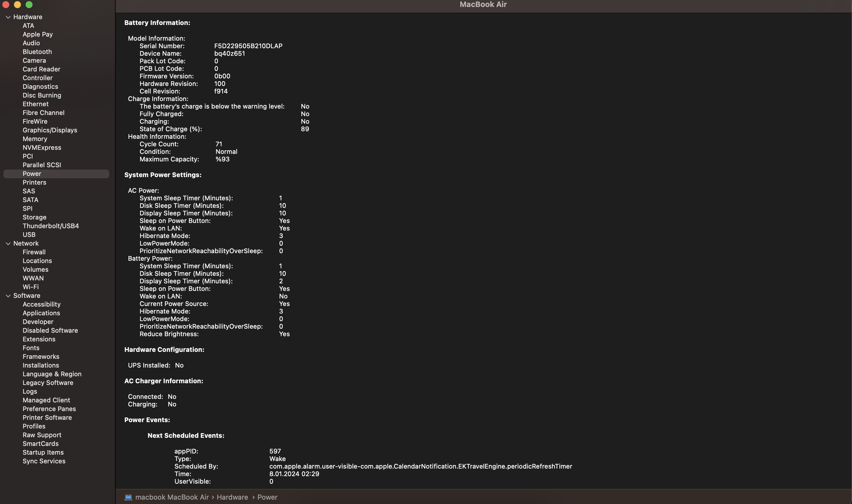Image resolution: width=852 pixels, height=504 pixels.
Task: Select Fibre Channel entry
Action: pyautogui.click(x=44, y=113)
